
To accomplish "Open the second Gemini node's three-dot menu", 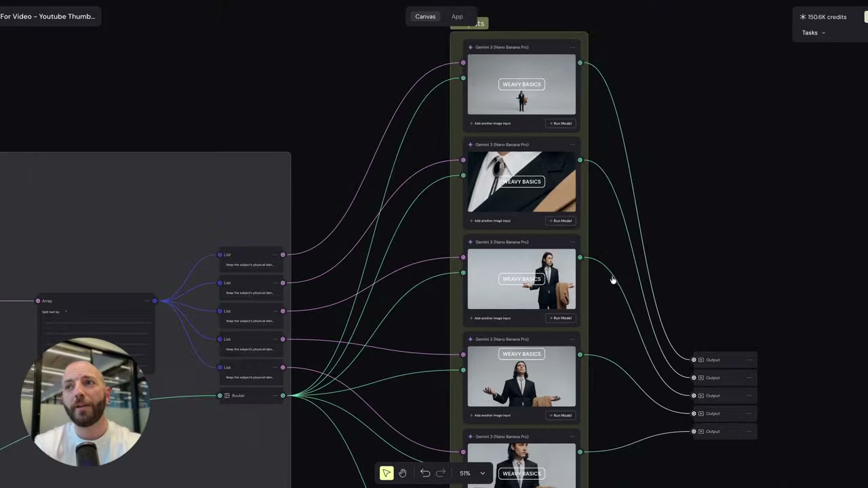I will pos(572,144).
